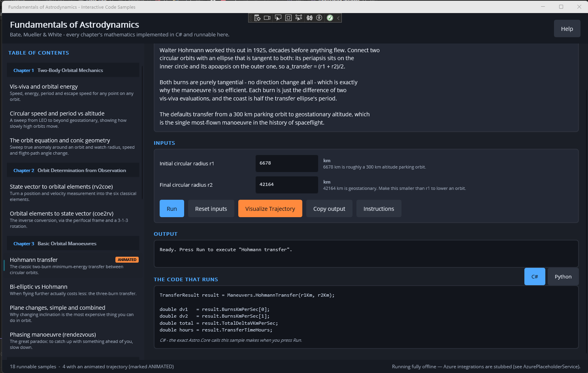Image resolution: width=588 pixels, height=373 pixels.
Task: Select Chapter 3 Basic Orbital Manoeuvres header
Action: pos(73,243)
